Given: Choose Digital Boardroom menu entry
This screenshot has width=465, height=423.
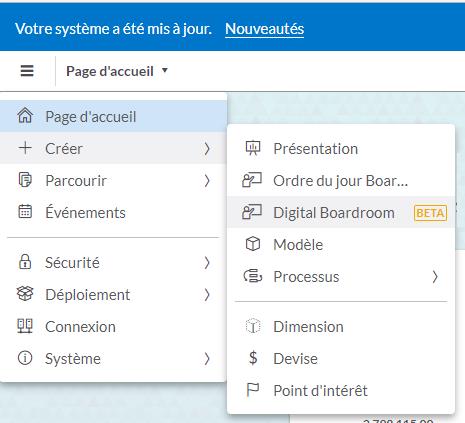Looking at the screenshot, I should (341, 212).
